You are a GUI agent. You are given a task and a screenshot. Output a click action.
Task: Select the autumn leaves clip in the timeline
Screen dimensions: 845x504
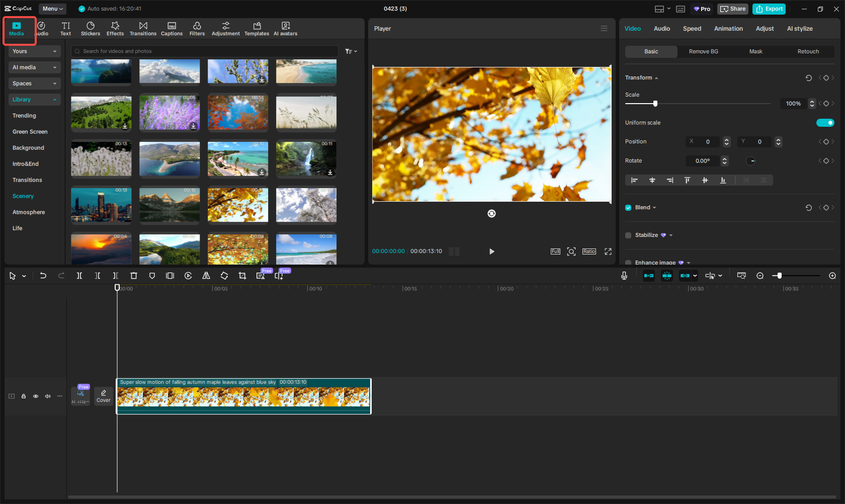(x=243, y=396)
